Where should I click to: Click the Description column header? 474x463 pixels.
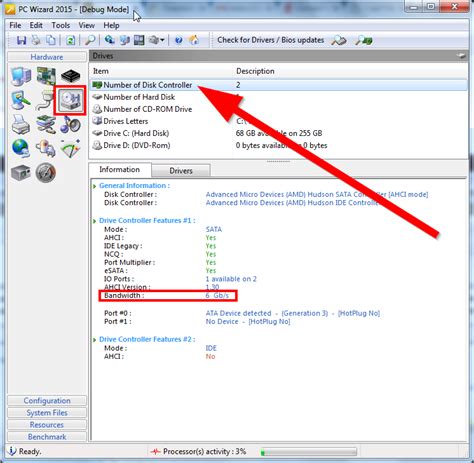[x=350, y=71]
